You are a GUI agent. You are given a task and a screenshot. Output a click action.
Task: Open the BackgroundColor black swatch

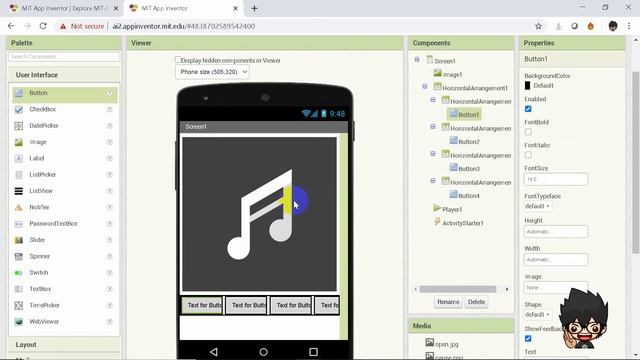pyautogui.click(x=527, y=85)
